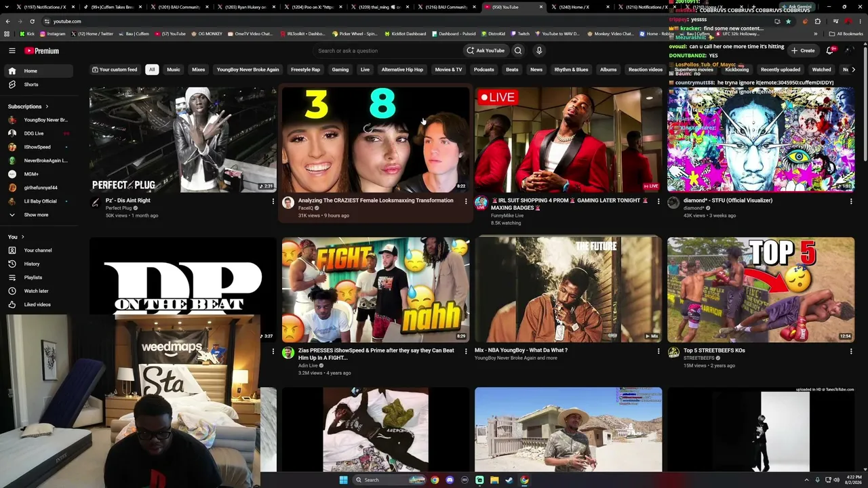
Task: Click the Create button
Action: click(x=803, y=51)
